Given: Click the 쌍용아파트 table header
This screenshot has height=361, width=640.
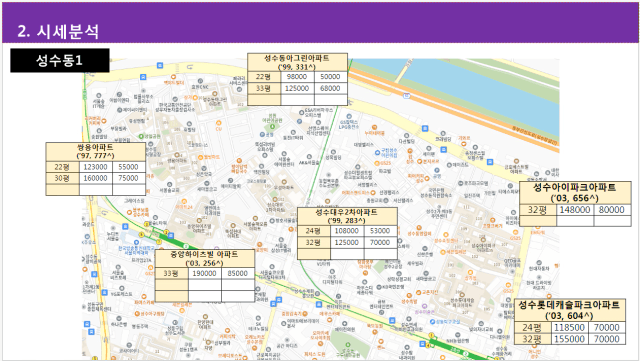Looking at the screenshot, I should [x=96, y=152].
